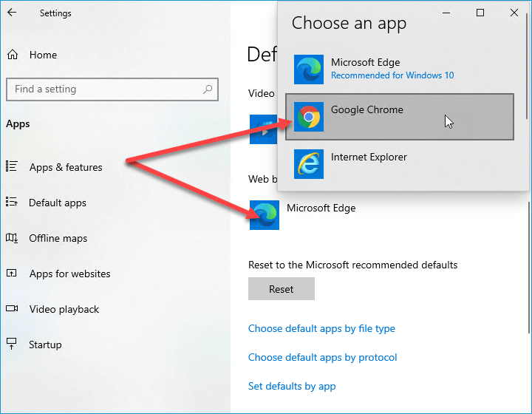The height and width of the screenshot is (414, 532).
Task: Click the Internet Explorer icon
Action: 309,164
